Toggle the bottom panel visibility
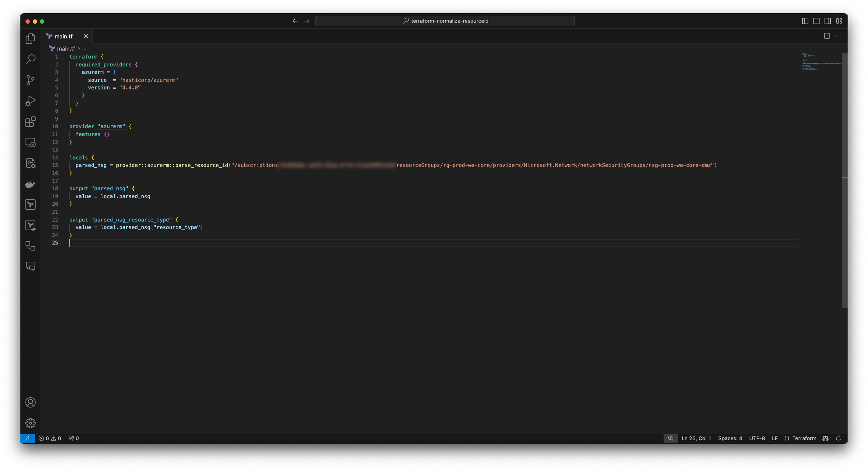 816,21
